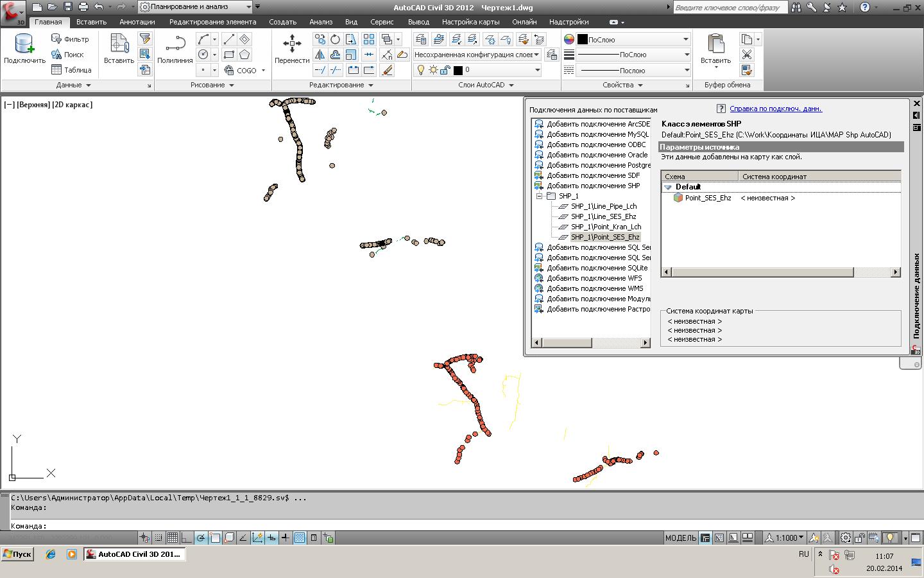The height and width of the screenshot is (578, 924).
Task: Open the Фильтр tool
Action: pos(70,39)
